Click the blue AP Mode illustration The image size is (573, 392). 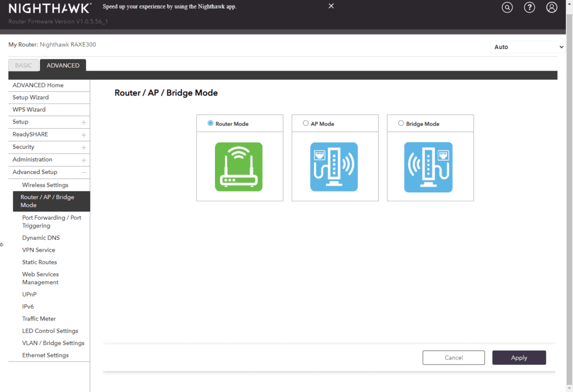click(334, 167)
